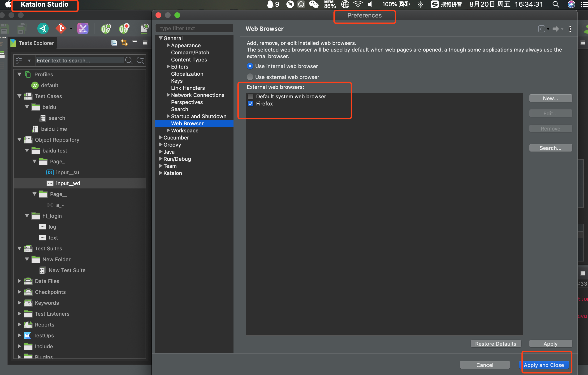The image size is (588, 375).
Task: Select the Perspectives preference page
Action: click(186, 102)
